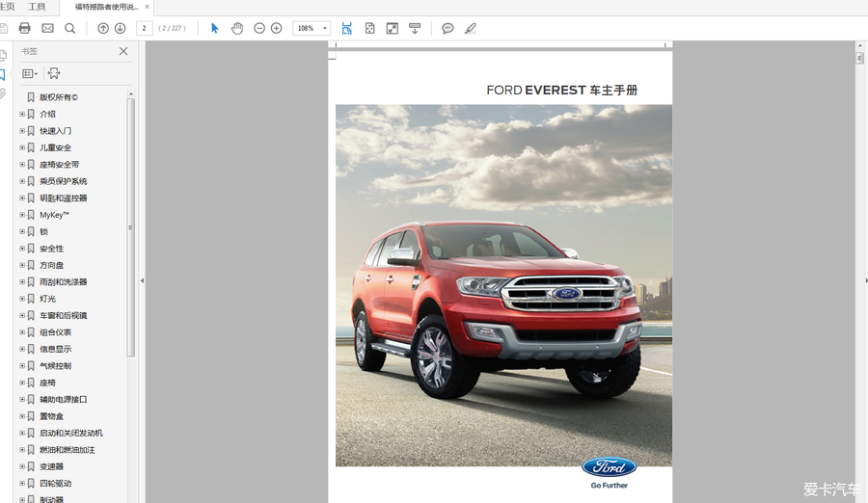Click the zoom in plus button
Viewport: 868px width, 503px height.
[276, 28]
